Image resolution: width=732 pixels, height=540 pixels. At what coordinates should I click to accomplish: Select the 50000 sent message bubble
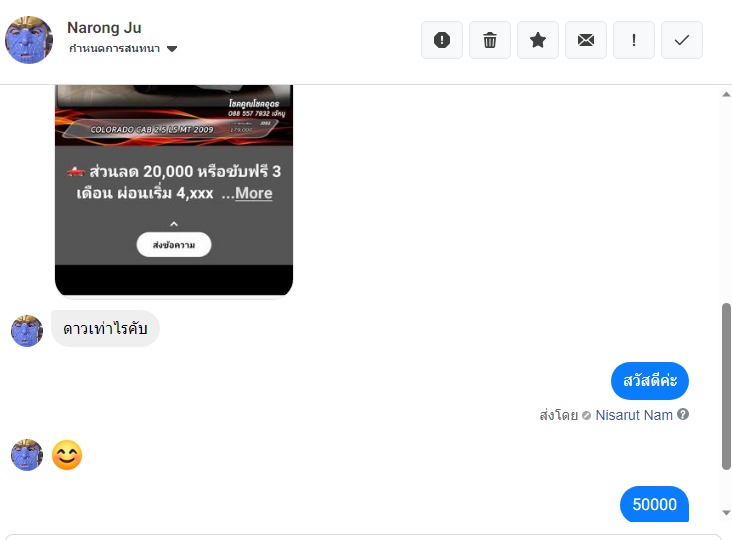[654, 504]
